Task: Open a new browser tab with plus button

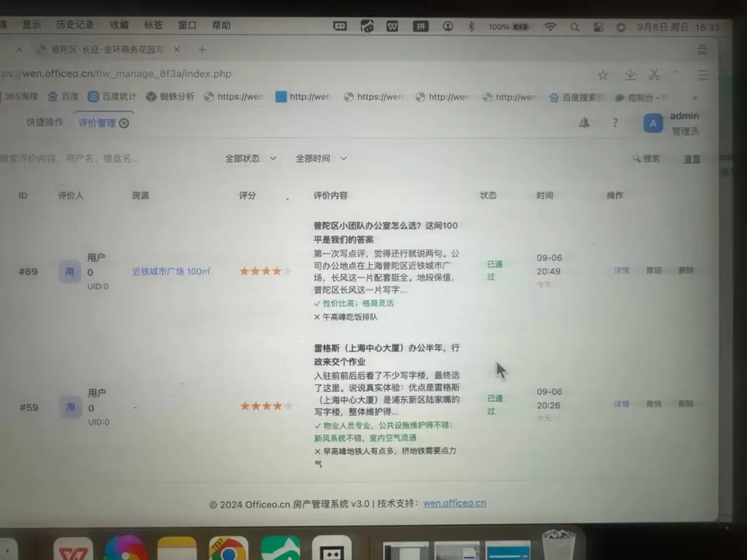Action: 201,49
